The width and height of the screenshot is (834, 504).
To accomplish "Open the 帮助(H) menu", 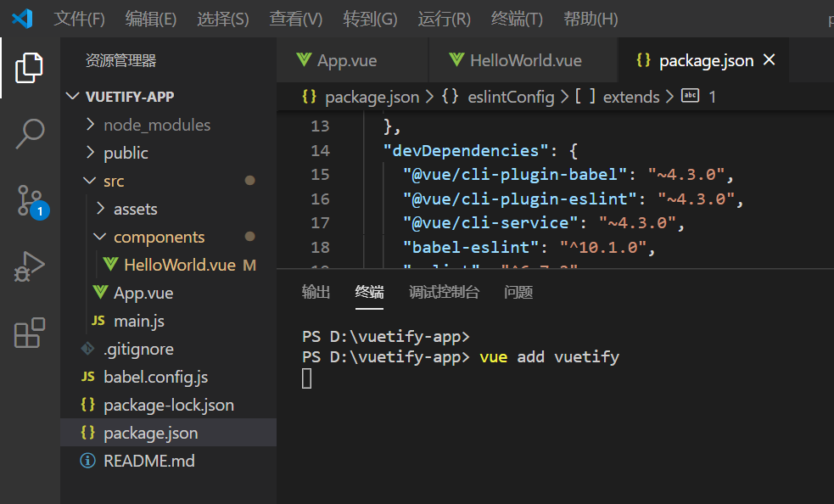I will [x=591, y=20].
